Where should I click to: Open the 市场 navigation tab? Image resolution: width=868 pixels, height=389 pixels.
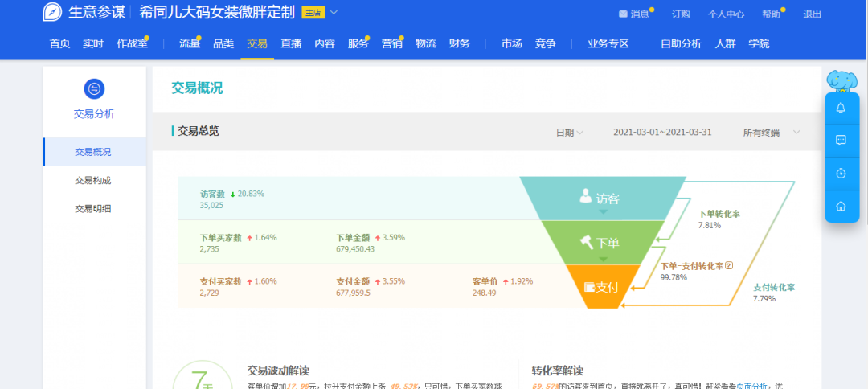[511, 43]
